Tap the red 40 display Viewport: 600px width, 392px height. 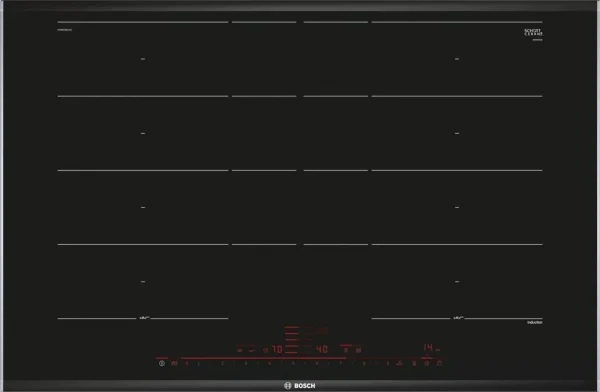pos(322,349)
